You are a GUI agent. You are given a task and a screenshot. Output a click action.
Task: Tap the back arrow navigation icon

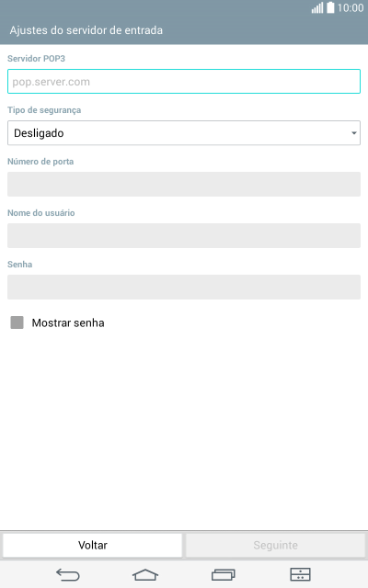(68, 574)
